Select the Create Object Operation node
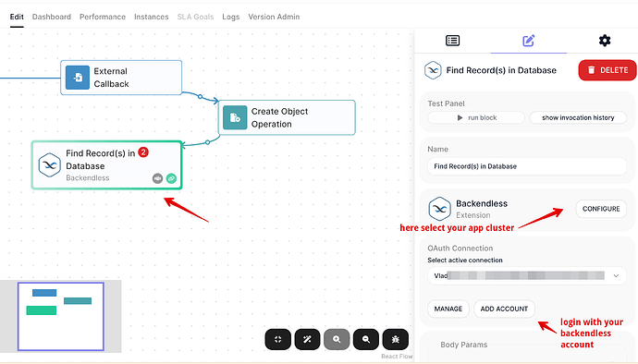This screenshot has height=364, width=638. 287,117
